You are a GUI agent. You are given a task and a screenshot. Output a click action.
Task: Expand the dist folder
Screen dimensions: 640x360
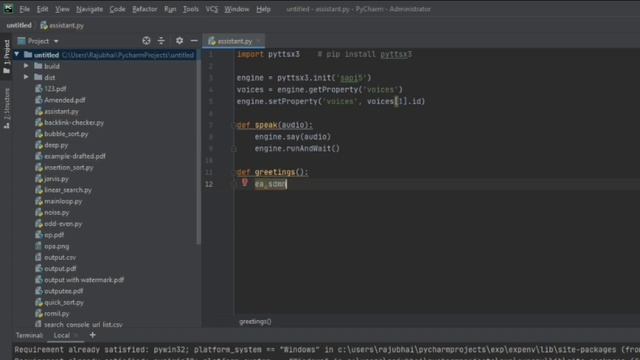pyautogui.click(x=26, y=77)
